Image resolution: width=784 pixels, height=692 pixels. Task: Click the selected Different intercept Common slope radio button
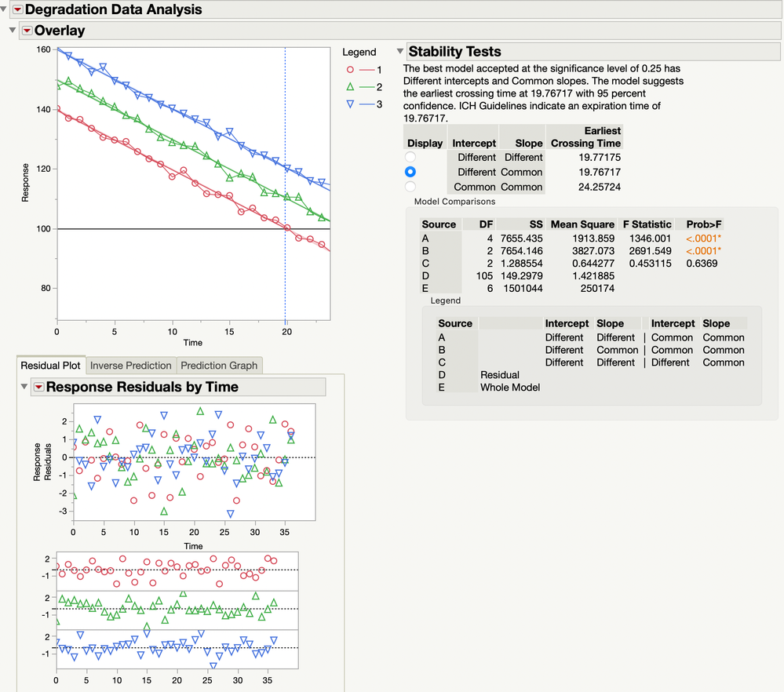coord(409,172)
